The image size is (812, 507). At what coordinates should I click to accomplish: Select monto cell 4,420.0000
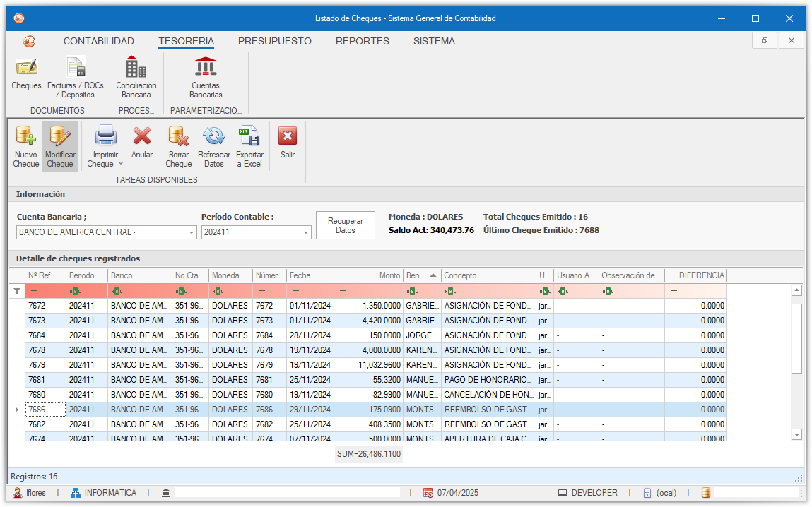tap(369, 321)
